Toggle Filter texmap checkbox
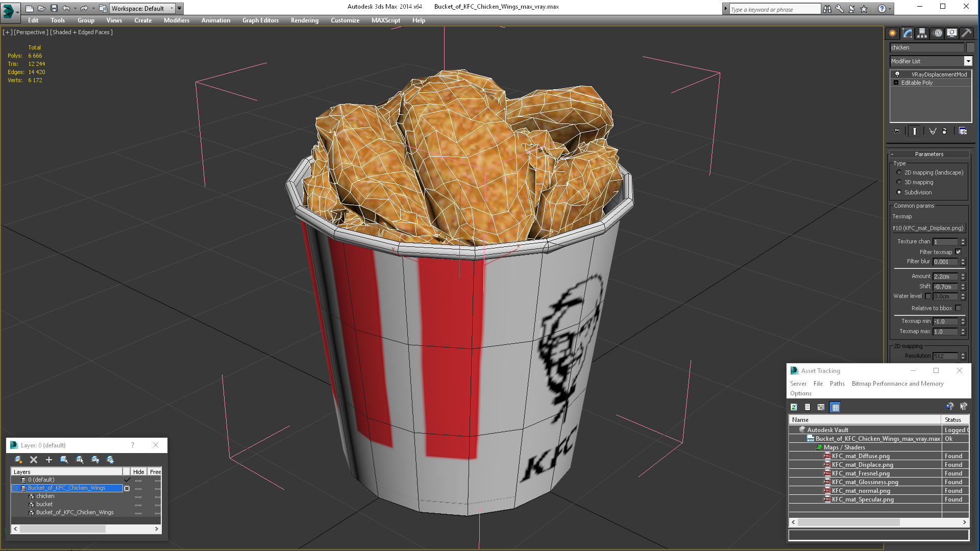Screen dimensions: 980x551 click(958, 252)
